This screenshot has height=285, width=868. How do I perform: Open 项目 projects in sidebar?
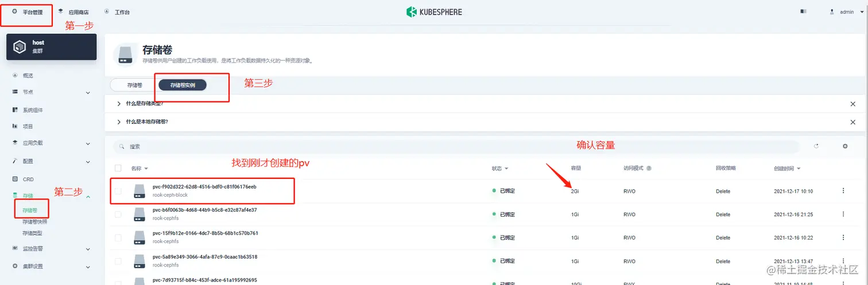point(28,126)
